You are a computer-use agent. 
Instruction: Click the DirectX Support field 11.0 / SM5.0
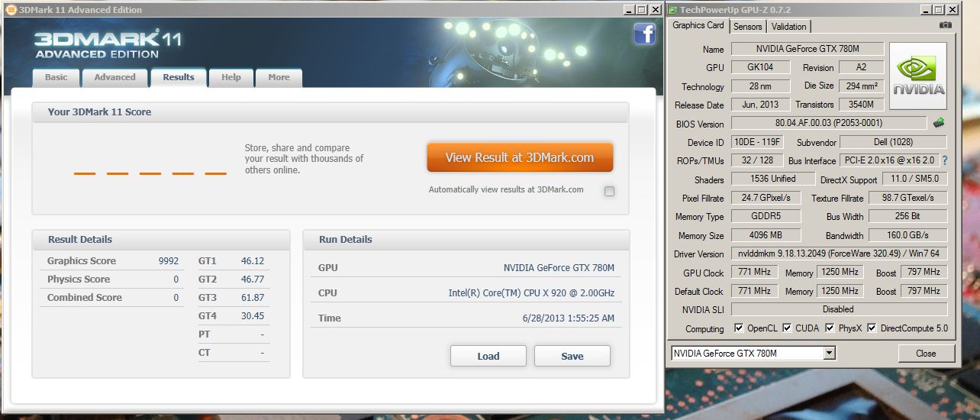[x=915, y=179]
